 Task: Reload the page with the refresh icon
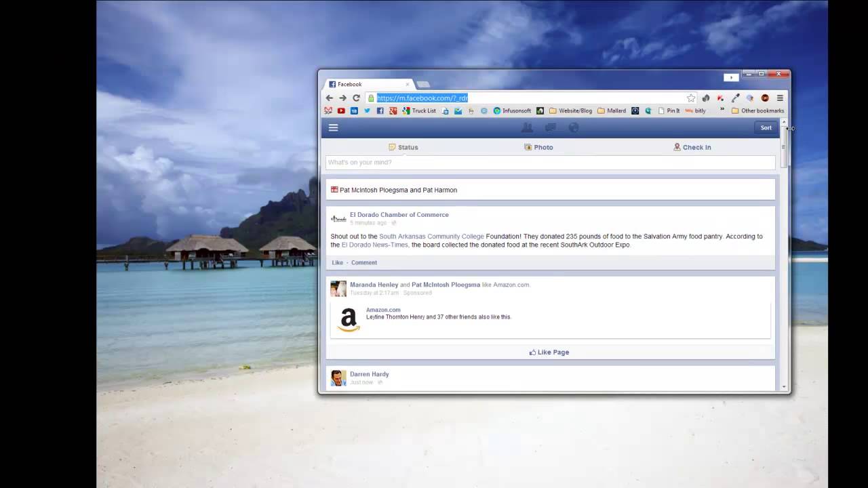tap(356, 98)
